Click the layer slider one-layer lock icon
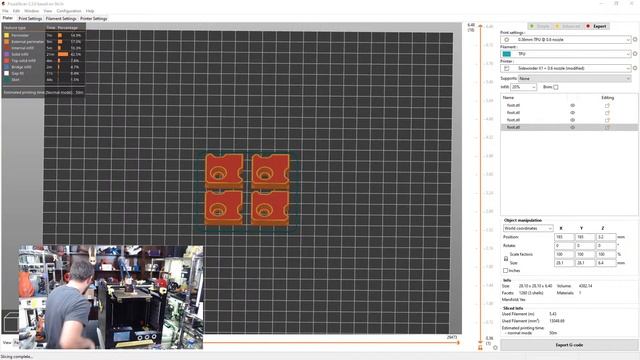 pyautogui.click(x=480, y=347)
